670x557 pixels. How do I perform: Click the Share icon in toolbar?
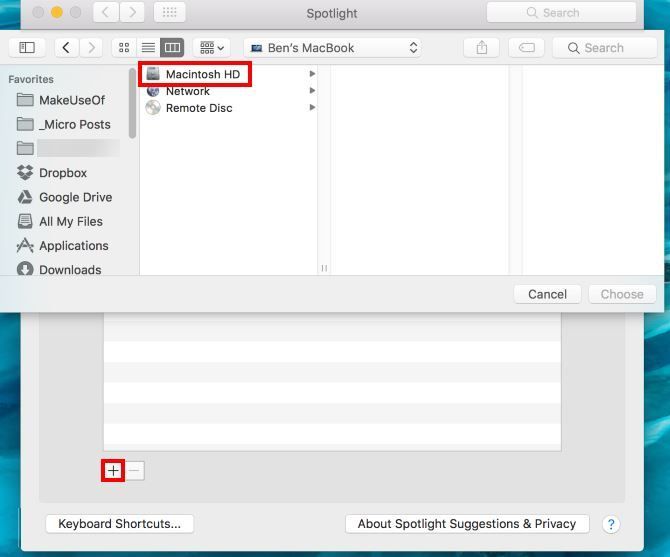coord(482,48)
